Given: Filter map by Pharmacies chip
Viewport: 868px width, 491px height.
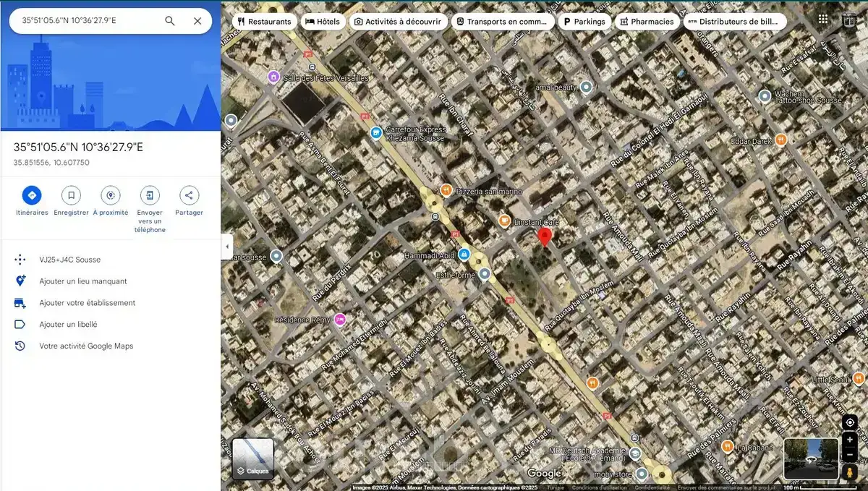Looking at the screenshot, I should coord(647,22).
